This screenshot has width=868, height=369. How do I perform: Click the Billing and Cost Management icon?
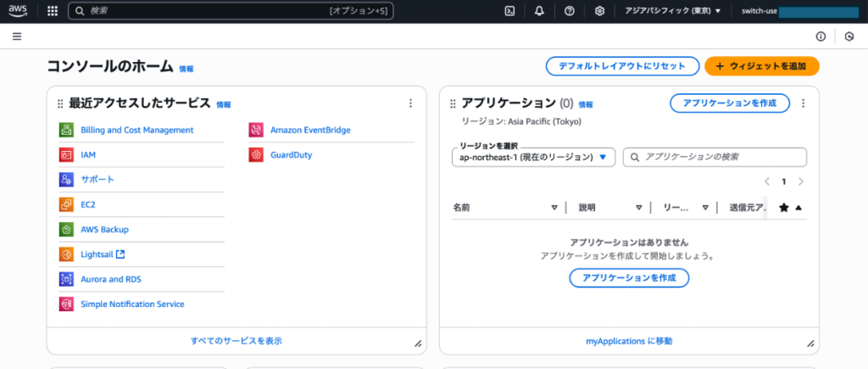coord(66,130)
